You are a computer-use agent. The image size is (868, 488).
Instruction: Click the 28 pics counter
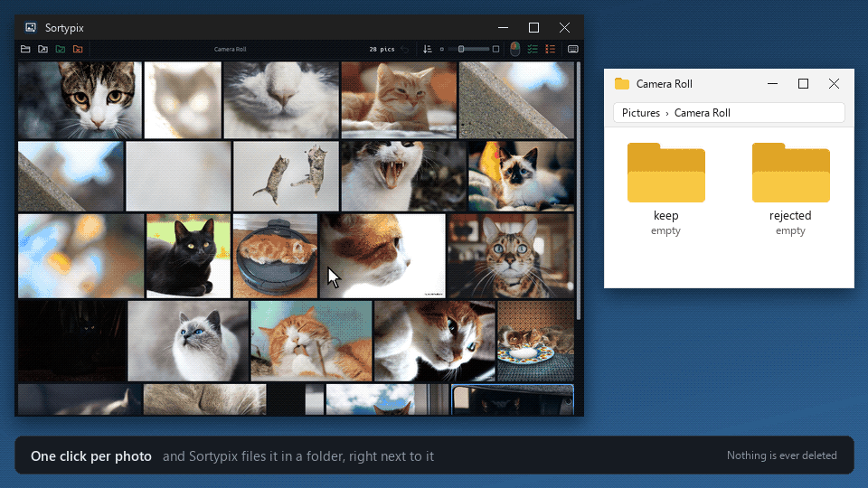[382, 49]
